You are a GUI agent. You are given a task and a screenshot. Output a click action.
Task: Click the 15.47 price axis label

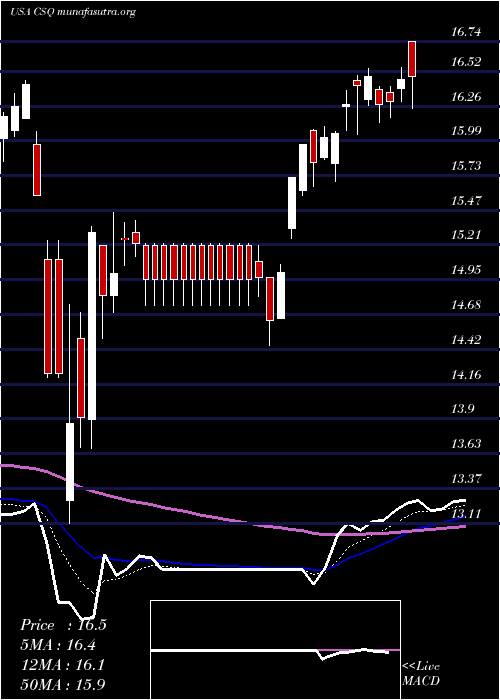point(467,200)
